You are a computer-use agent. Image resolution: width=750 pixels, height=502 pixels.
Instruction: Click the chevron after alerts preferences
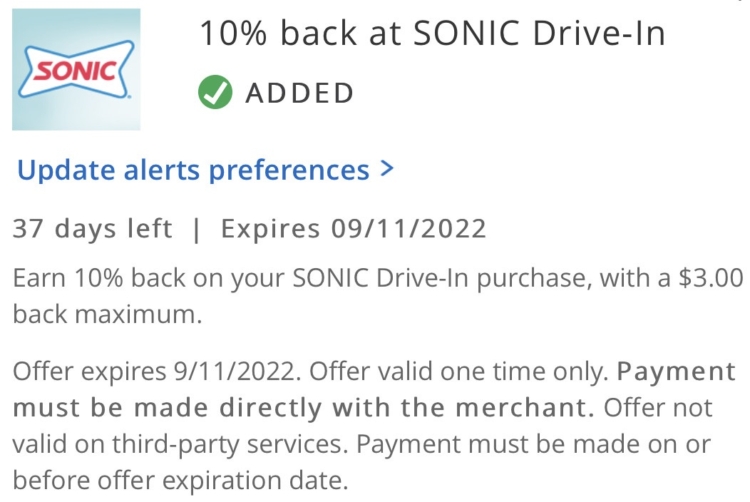386,169
